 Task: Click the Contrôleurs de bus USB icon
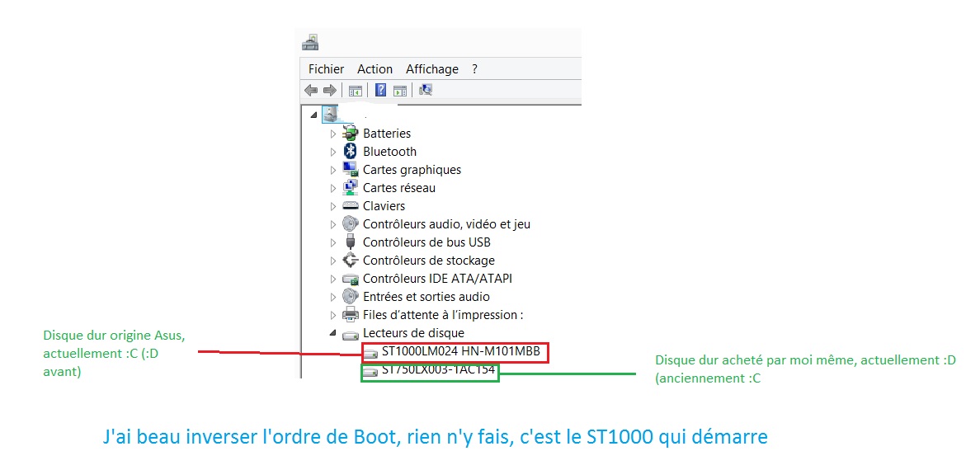[351, 242]
